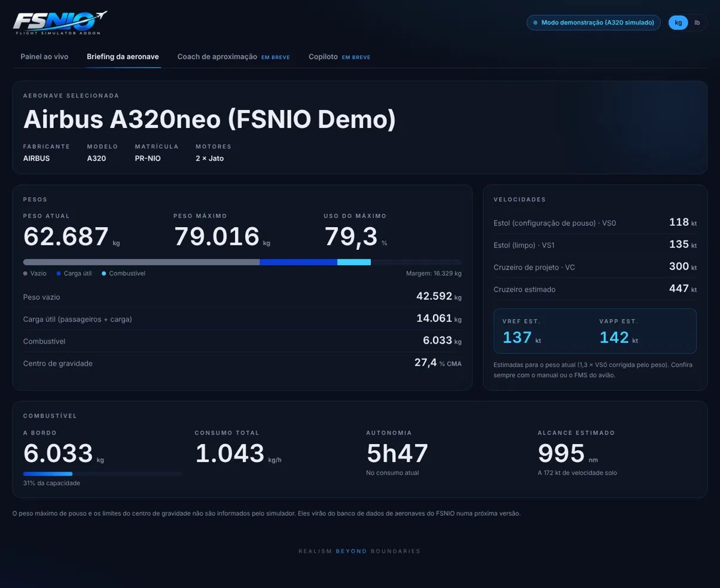
Task: Click the Airbus A320neo aircraft title
Action: coord(209,120)
